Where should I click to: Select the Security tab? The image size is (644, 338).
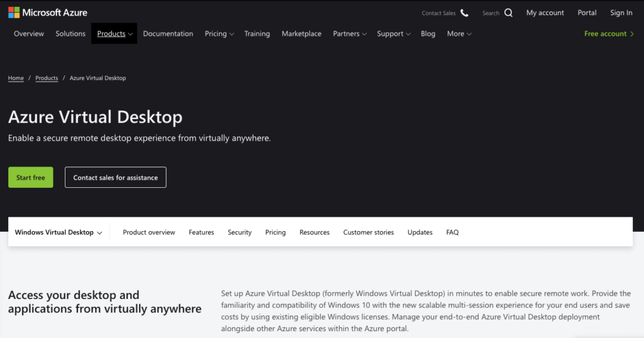[x=240, y=232]
